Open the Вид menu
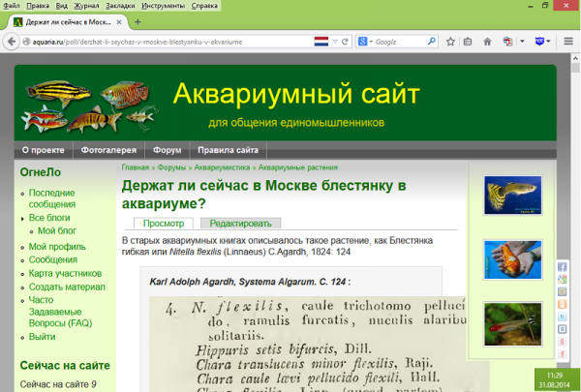Screen dimensions: 581x392 [62, 6]
